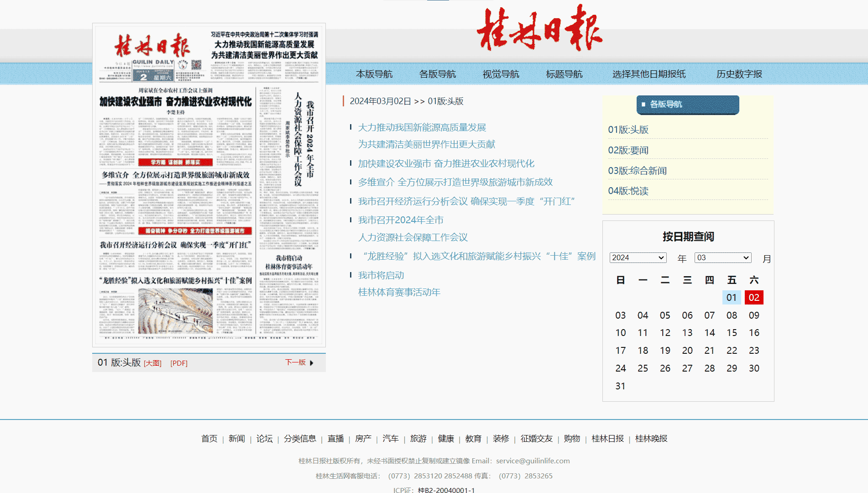The image size is (868, 493).
Task: Open the year 2024 dropdown
Action: click(x=638, y=257)
